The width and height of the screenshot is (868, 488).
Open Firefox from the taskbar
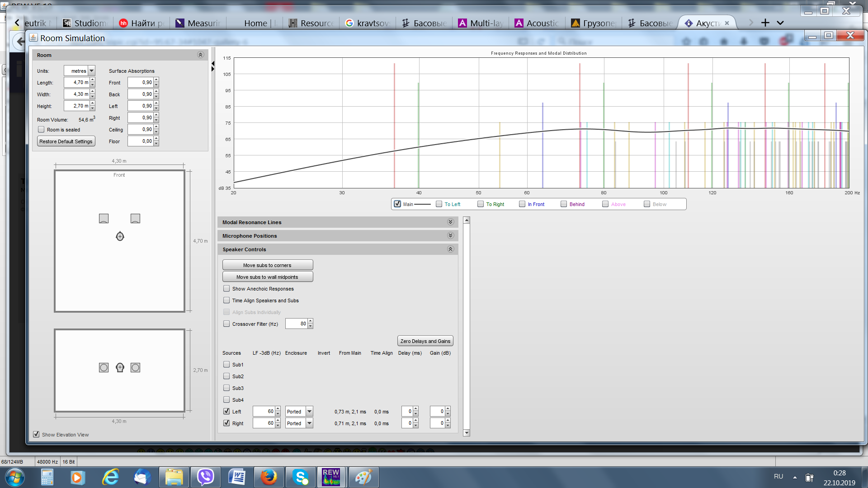coord(269,477)
